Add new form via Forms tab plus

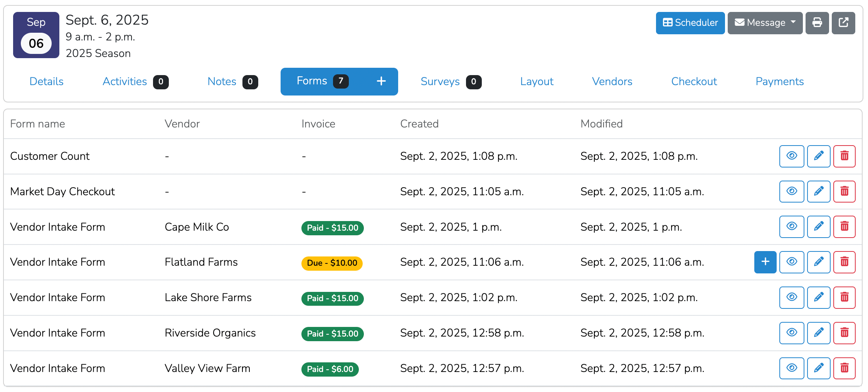click(381, 81)
